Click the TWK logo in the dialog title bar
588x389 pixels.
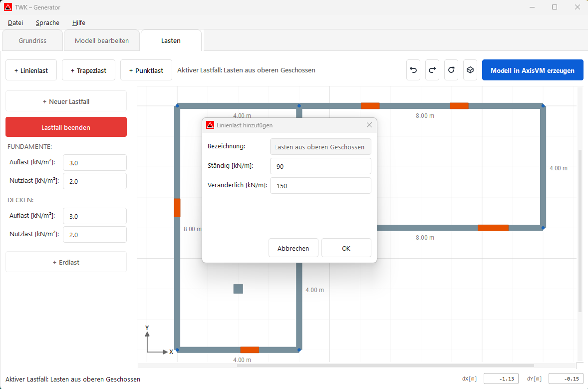pyautogui.click(x=210, y=124)
